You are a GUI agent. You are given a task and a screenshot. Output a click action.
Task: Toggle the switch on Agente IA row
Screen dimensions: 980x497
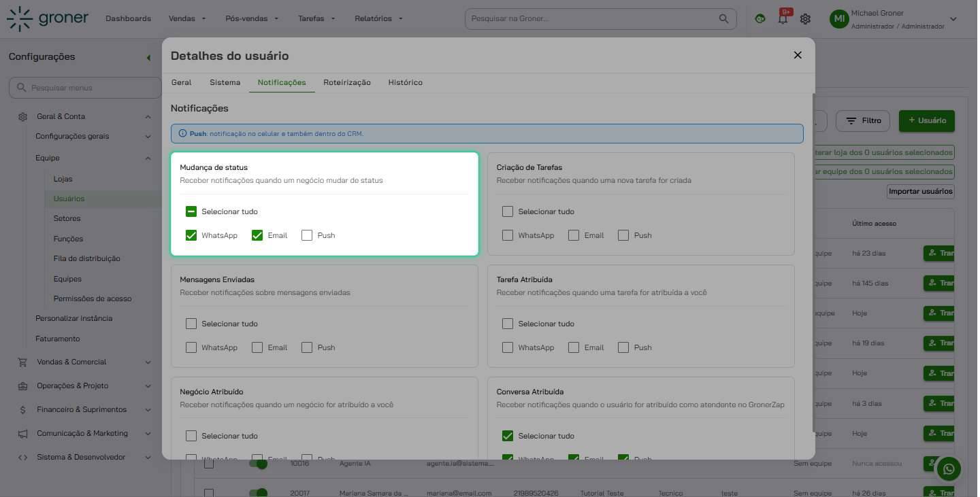[258, 464]
